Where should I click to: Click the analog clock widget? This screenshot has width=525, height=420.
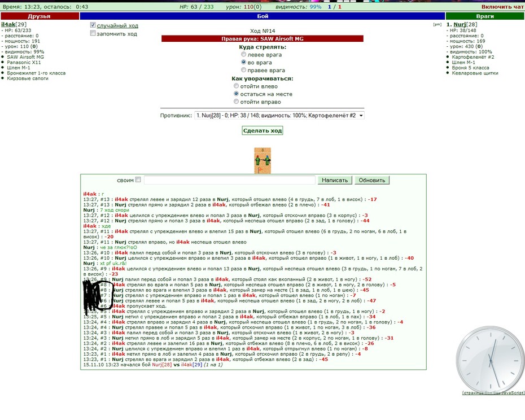pos(490,360)
